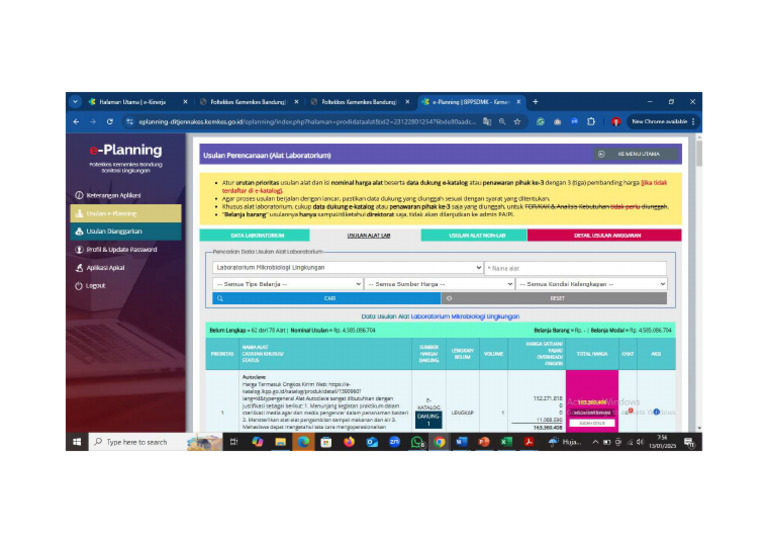Open the DETAIL USULAN ANGGARAN tab
Viewport: 768px width, 544px height.
click(604, 236)
